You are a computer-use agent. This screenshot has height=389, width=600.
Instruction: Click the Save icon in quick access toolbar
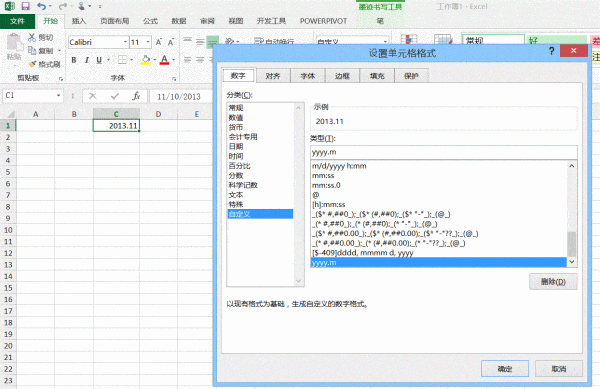click(x=25, y=7)
